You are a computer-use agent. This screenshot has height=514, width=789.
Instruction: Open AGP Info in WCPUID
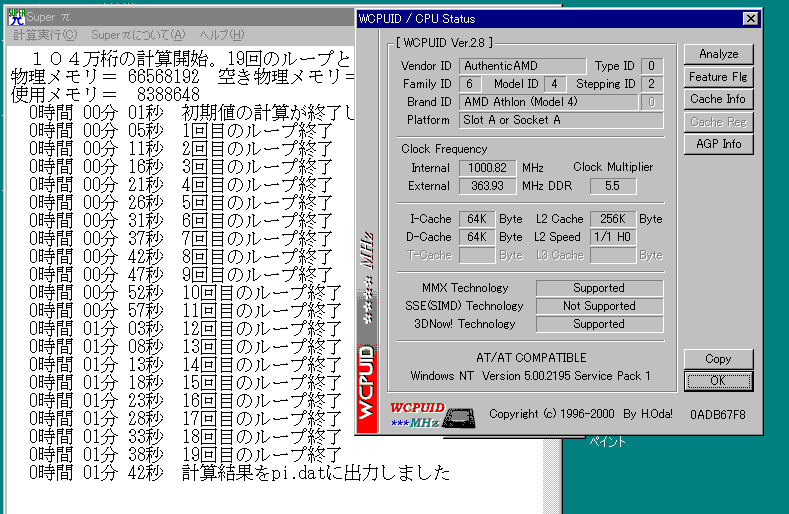pos(719,144)
